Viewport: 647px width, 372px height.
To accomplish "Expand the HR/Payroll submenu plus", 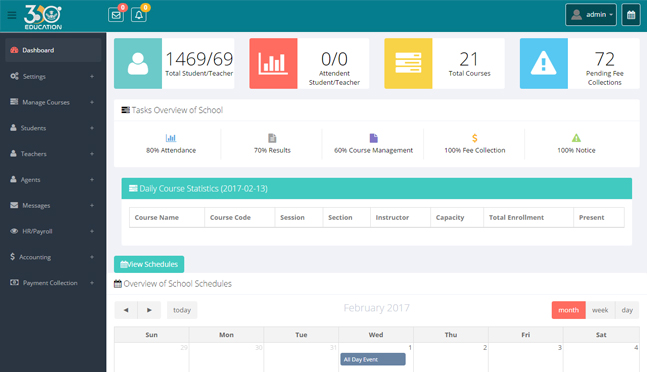I will [x=92, y=231].
